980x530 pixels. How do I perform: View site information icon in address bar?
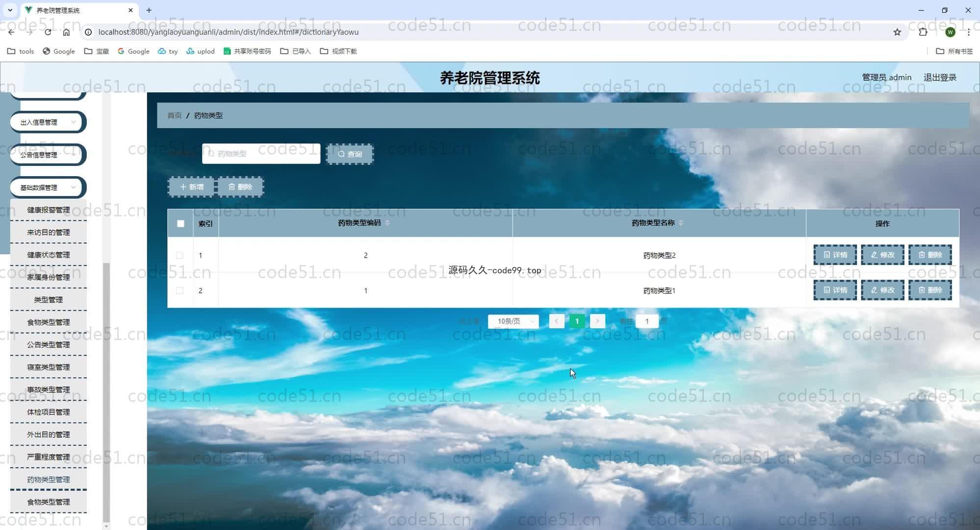(88, 32)
